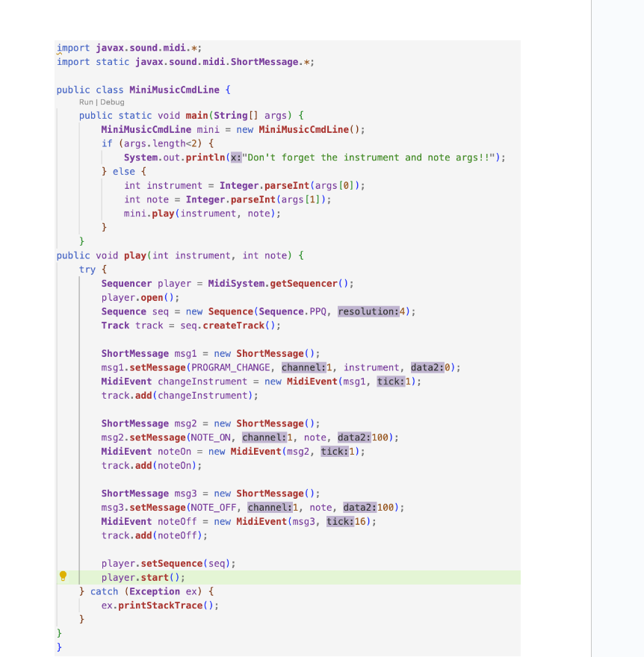The height and width of the screenshot is (657, 644).
Task: Click Exception in the catch clause
Action: pos(154,591)
